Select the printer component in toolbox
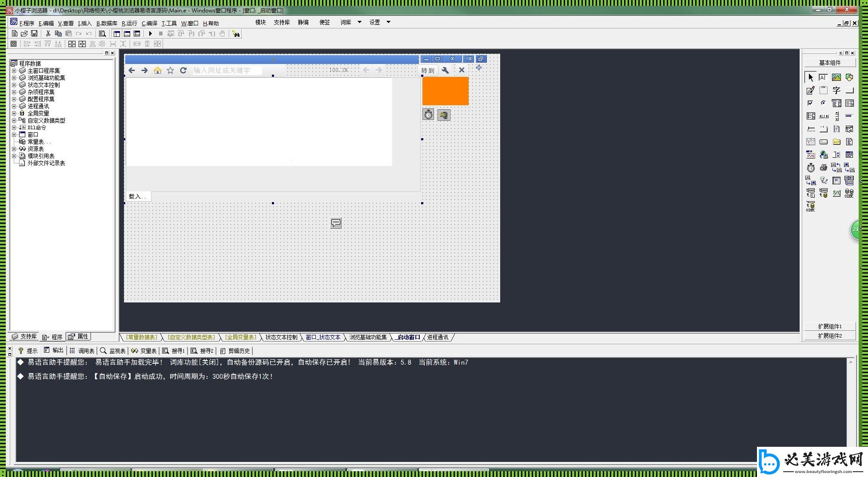Screen dimensions: 868x477 824,167
